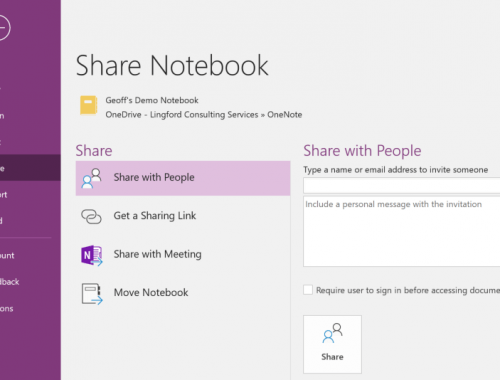
Task: Open Get a Sharing Link option
Action: 183,216
